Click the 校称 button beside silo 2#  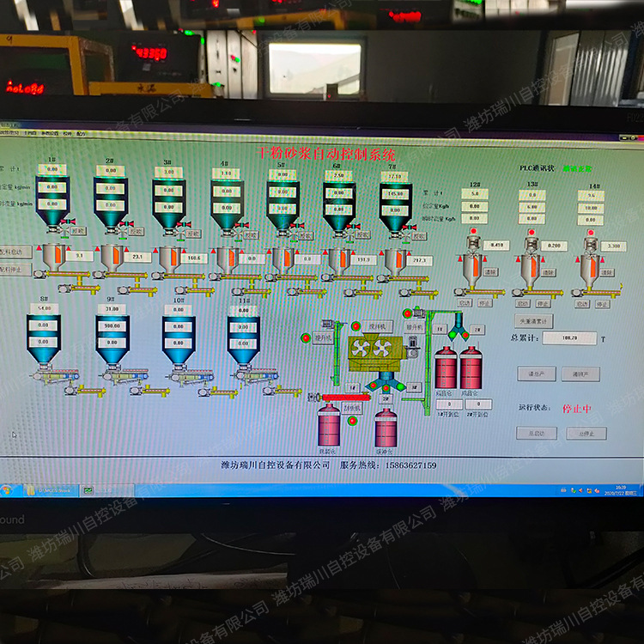(x=136, y=232)
